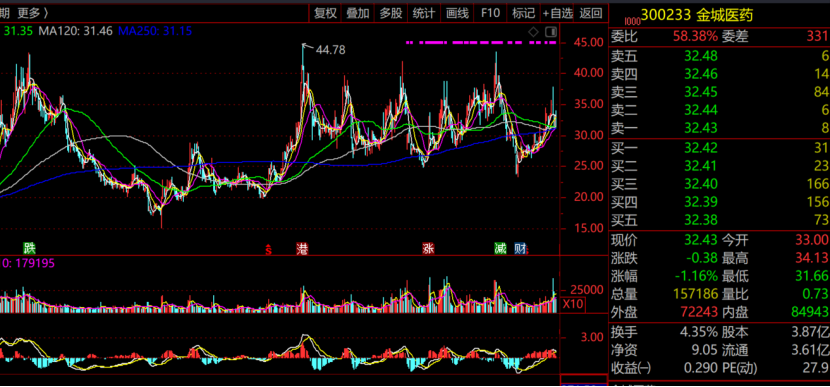The width and height of the screenshot is (830, 387).
Task: Toggle the side panel layout icon
Action: [551, 31]
